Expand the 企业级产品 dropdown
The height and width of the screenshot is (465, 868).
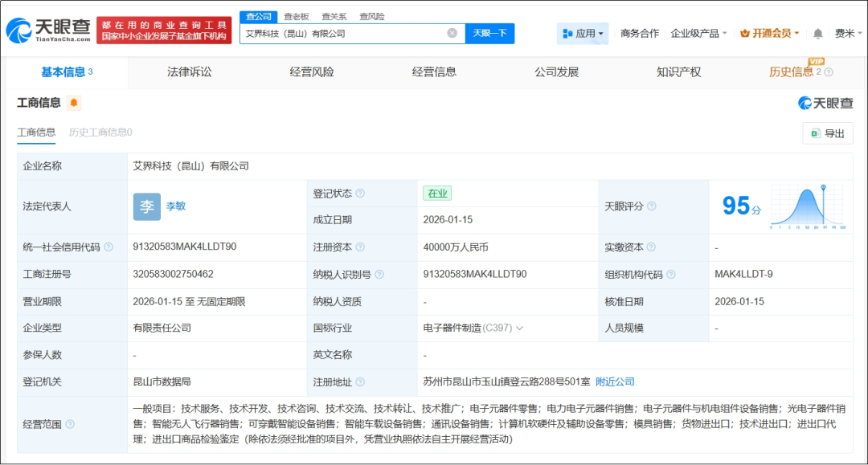(698, 34)
